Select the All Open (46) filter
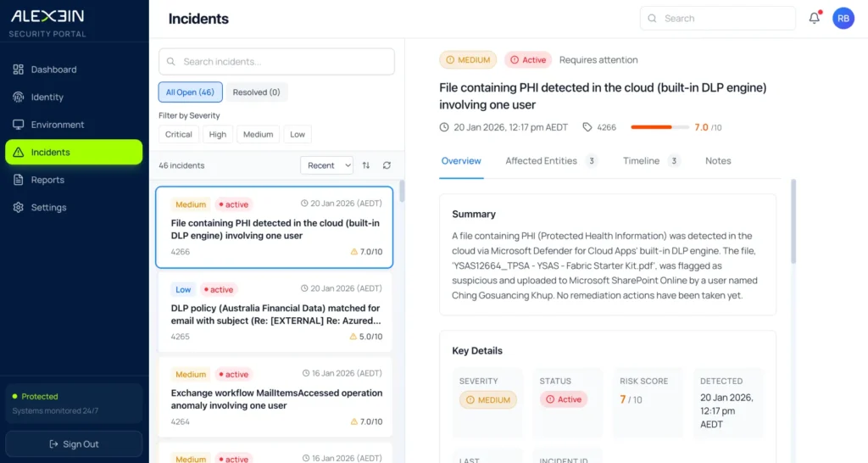Image resolution: width=868 pixels, height=463 pixels. tap(190, 92)
